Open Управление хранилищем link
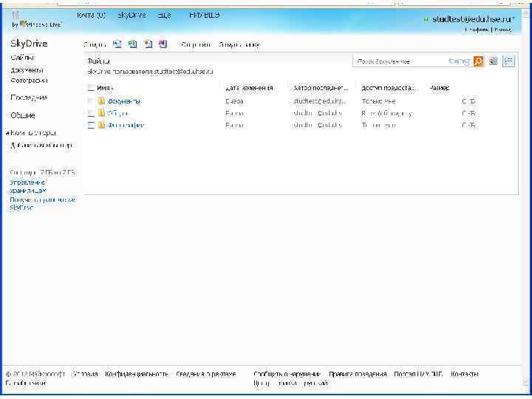This screenshot has height=399, width=532. point(28,187)
